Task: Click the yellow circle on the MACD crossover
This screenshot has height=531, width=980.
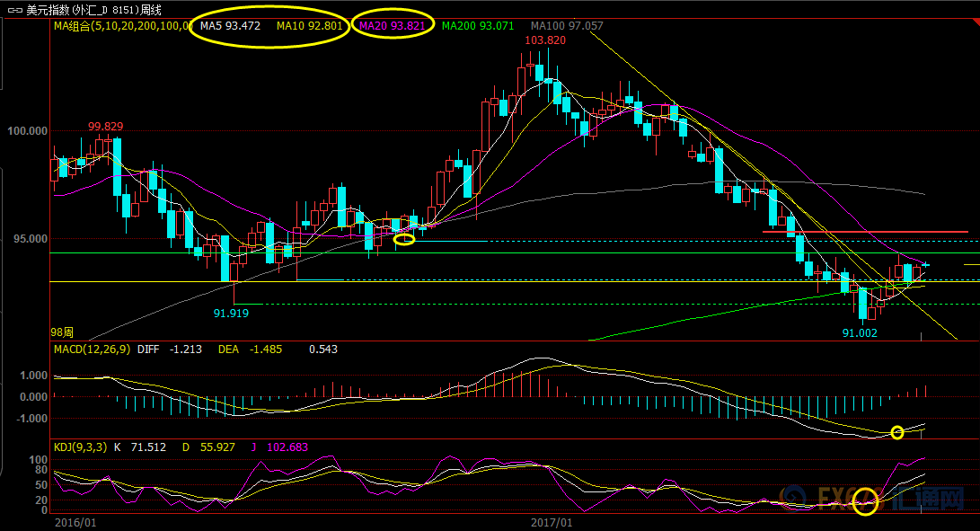Action: click(896, 433)
